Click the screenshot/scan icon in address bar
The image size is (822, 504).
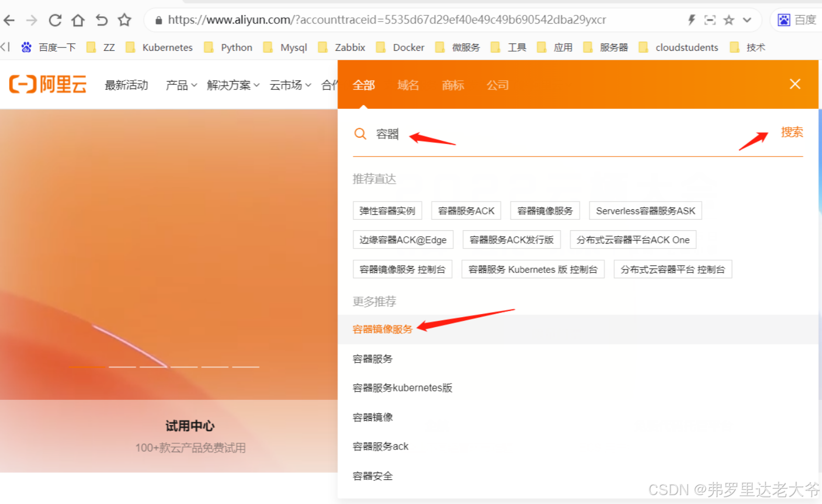[x=710, y=20]
